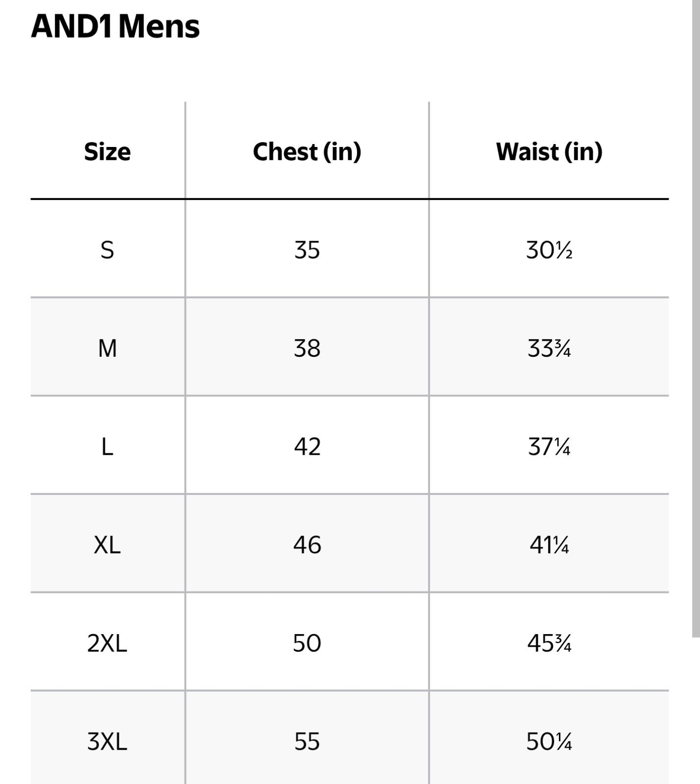The image size is (700, 784).
Task: Click the 2XL size row label
Action: pos(107,643)
